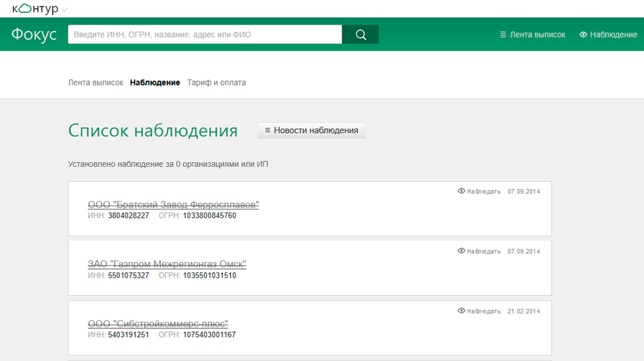Expand the Контур products dropdown arrow
This screenshot has height=361, width=644.
coord(64,9)
